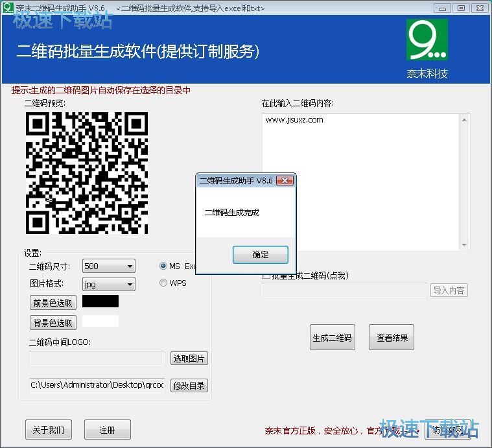This screenshot has height=448, width=492.
Task: Click the 修改目录 button
Action: coord(189,386)
